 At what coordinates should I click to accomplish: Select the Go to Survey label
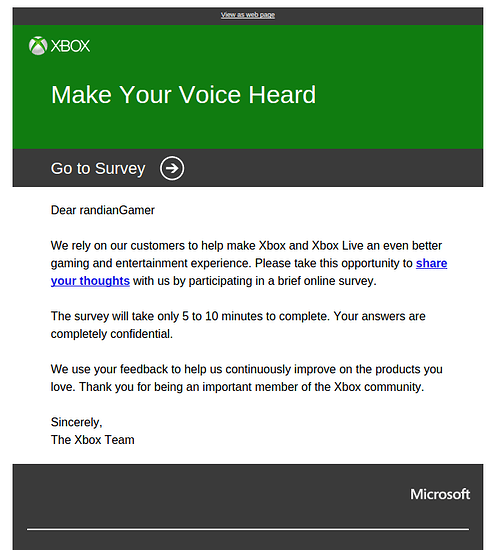[98, 168]
